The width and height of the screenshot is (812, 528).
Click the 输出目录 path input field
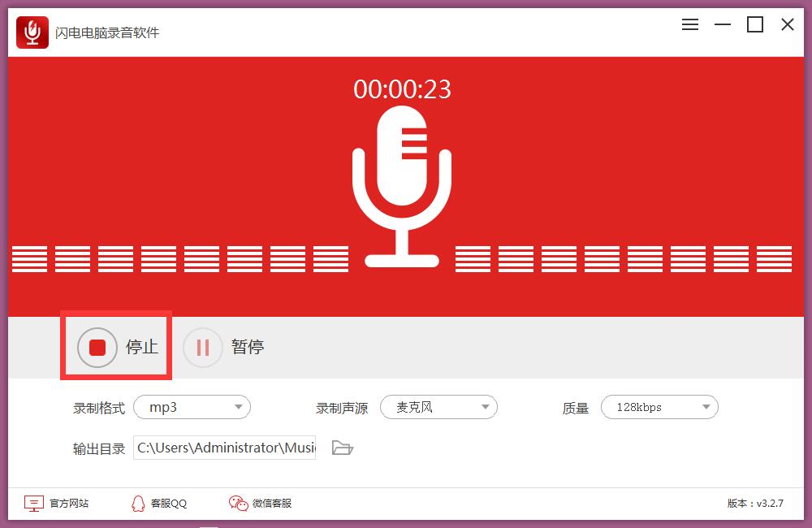(x=225, y=448)
